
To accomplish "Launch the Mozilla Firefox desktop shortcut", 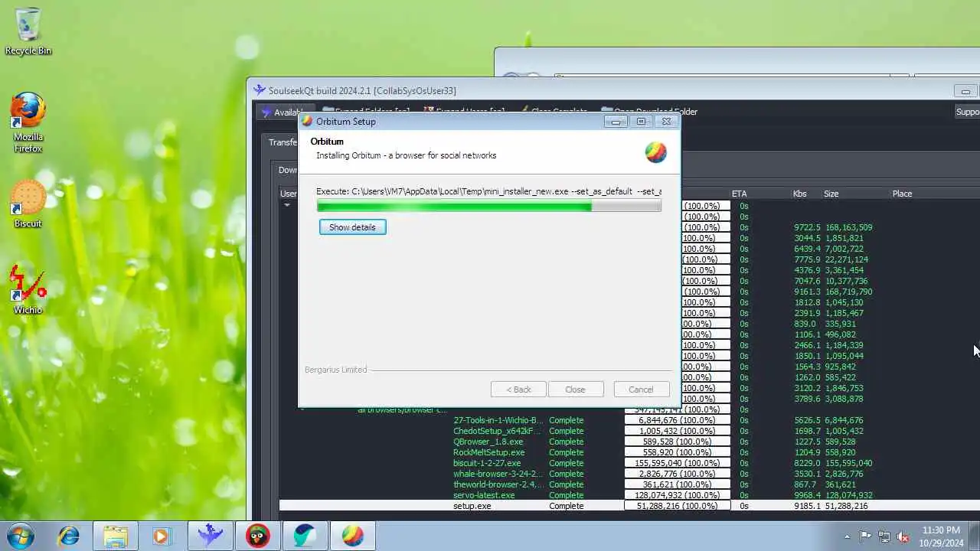I will point(28,122).
